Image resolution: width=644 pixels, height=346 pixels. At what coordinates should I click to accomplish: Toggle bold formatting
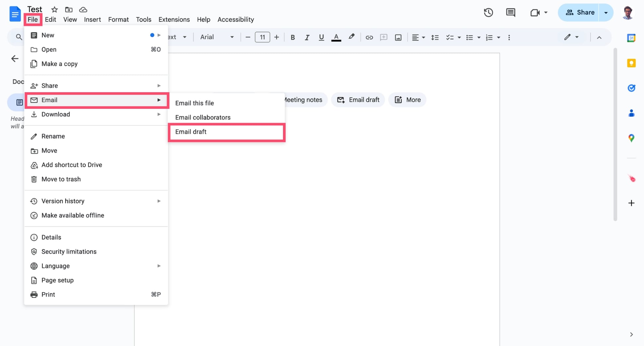(293, 37)
